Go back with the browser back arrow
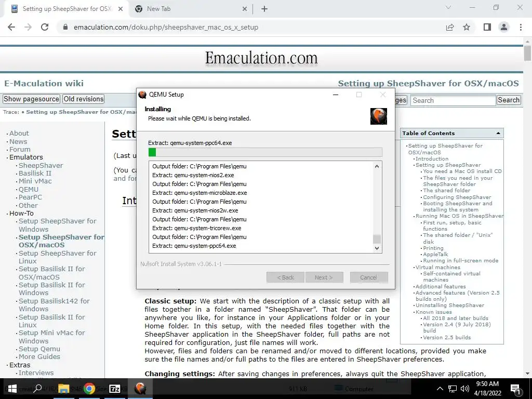Screen dimensions: 532x399 click(11, 27)
